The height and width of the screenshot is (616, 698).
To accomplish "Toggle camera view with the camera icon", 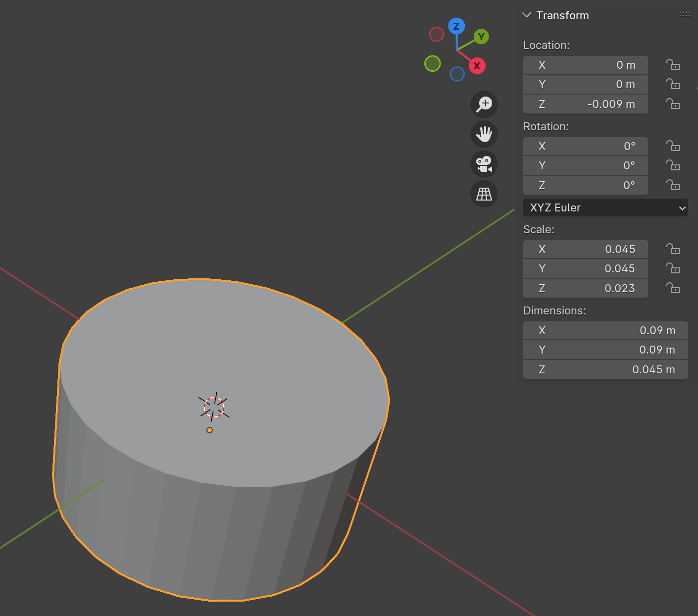I will coord(484,164).
